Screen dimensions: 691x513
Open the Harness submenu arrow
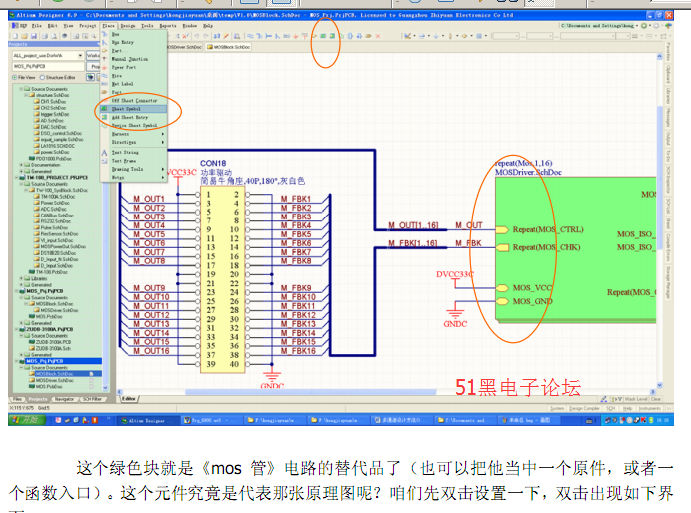tap(163, 134)
